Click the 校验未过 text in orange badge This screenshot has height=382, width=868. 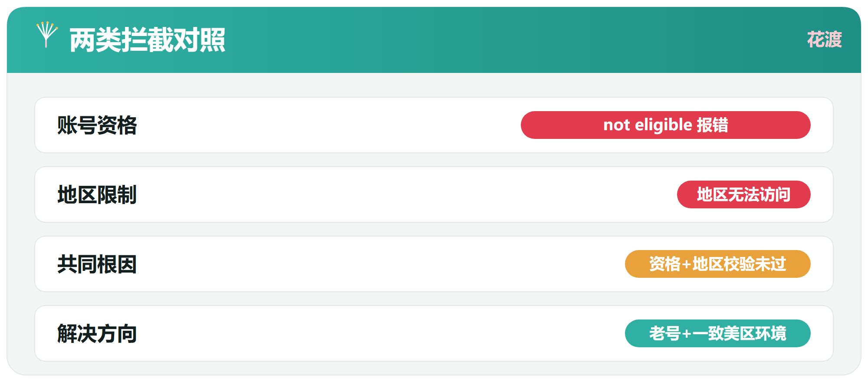(x=755, y=264)
